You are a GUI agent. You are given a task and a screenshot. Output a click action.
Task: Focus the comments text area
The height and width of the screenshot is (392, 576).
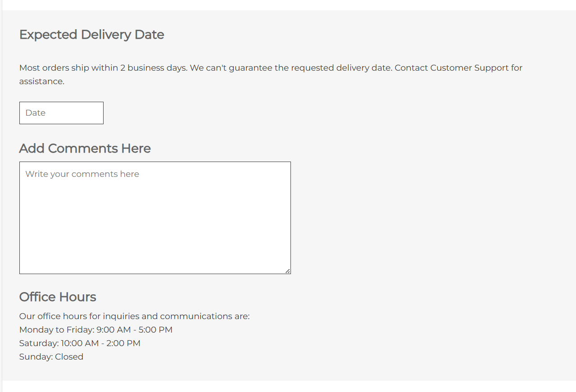[155, 218]
